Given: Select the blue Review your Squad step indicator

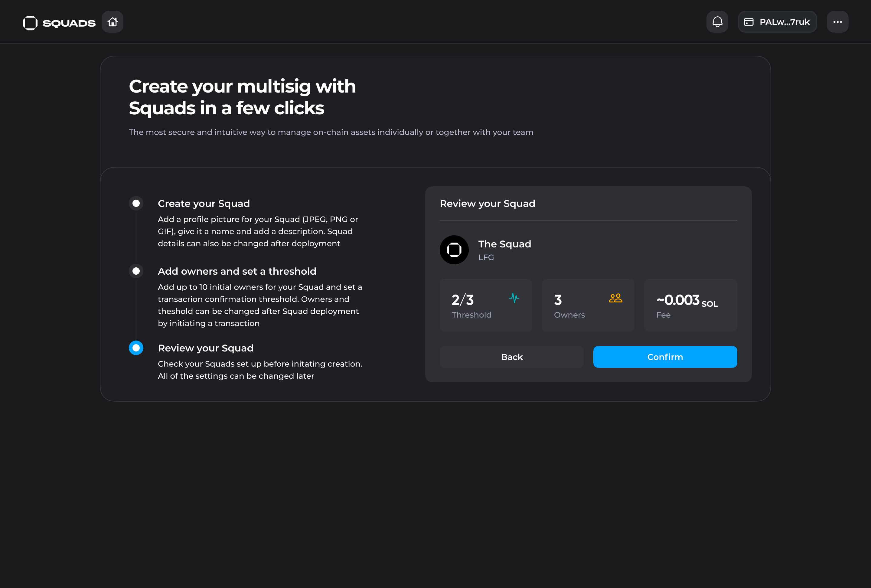Looking at the screenshot, I should click(136, 348).
